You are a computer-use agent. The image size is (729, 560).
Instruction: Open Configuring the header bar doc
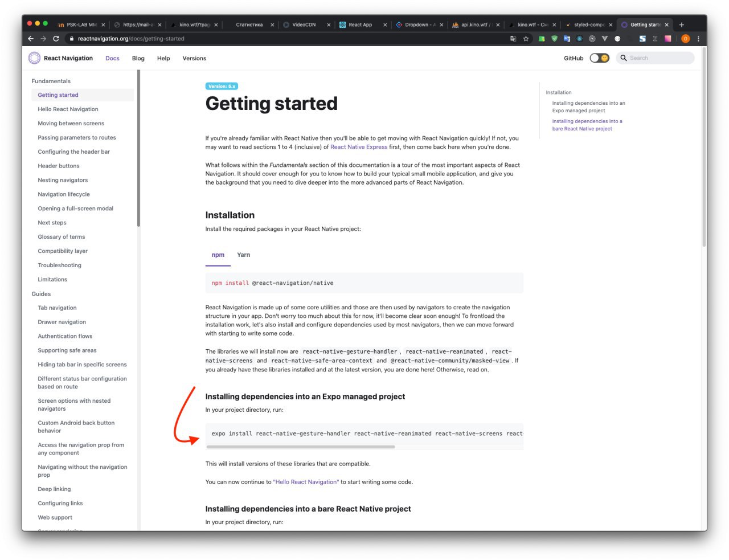click(x=73, y=152)
